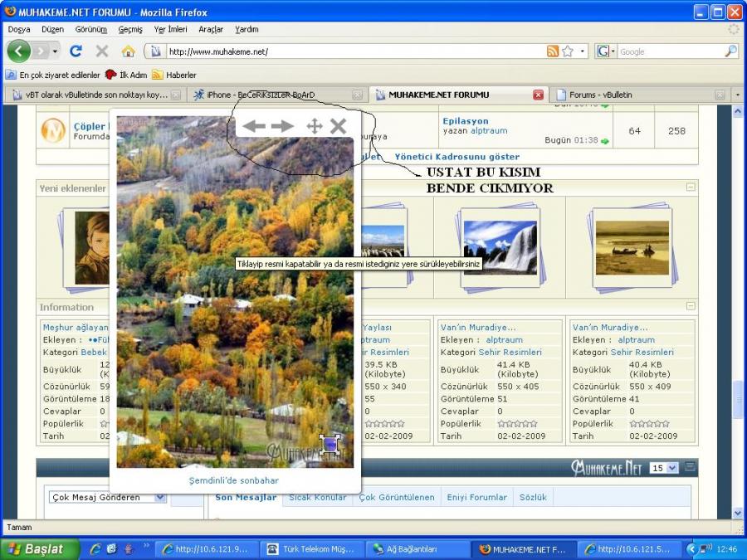Close the image popup with the X icon
This screenshot has height=560, width=747.
tap(339, 126)
